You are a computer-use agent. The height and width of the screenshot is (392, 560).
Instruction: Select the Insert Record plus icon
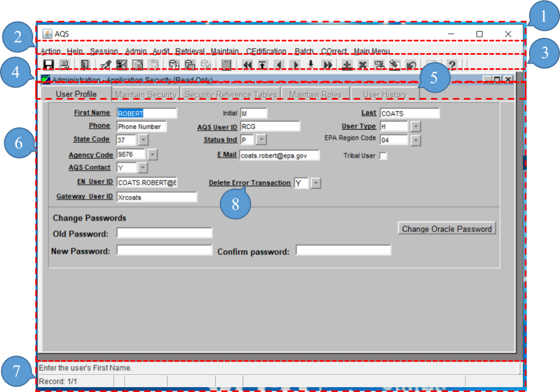tap(347, 64)
